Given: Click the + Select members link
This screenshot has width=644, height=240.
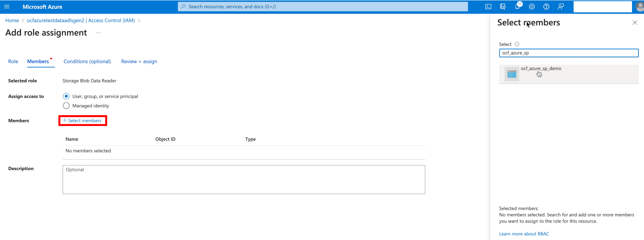Looking at the screenshot, I should pyautogui.click(x=82, y=121).
